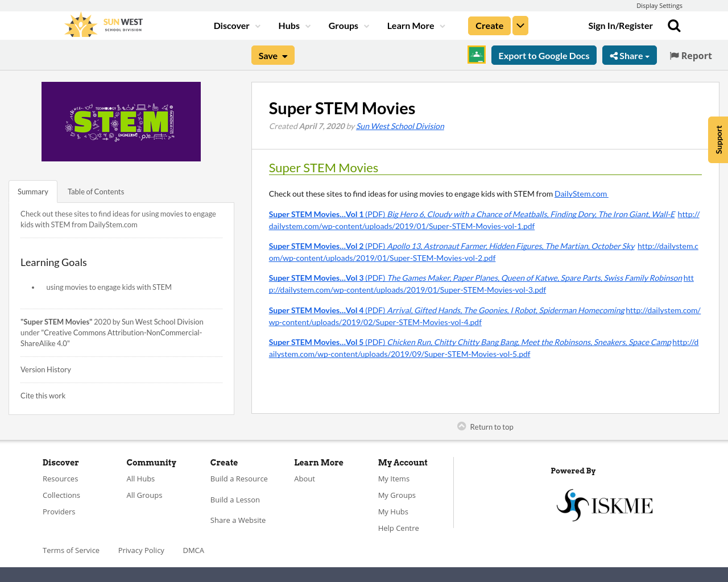
Task: Open the ISKME logo link in footer
Action: click(605, 504)
